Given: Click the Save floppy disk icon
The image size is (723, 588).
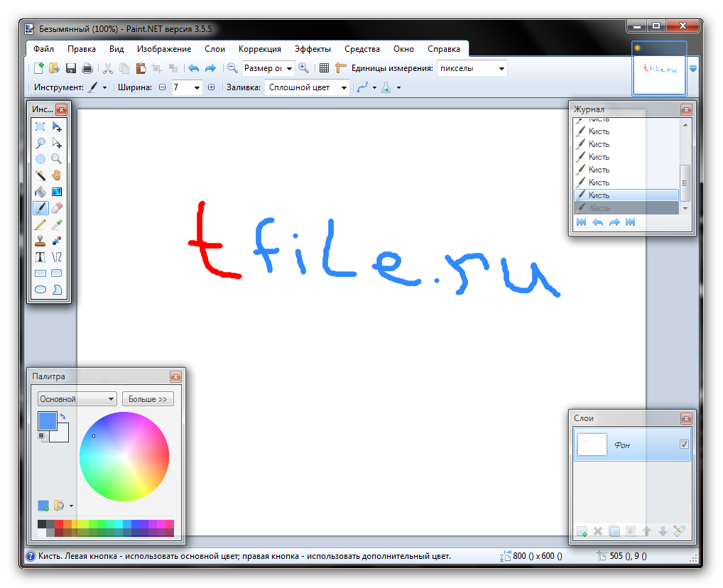Looking at the screenshot, I should click(71, 68).
